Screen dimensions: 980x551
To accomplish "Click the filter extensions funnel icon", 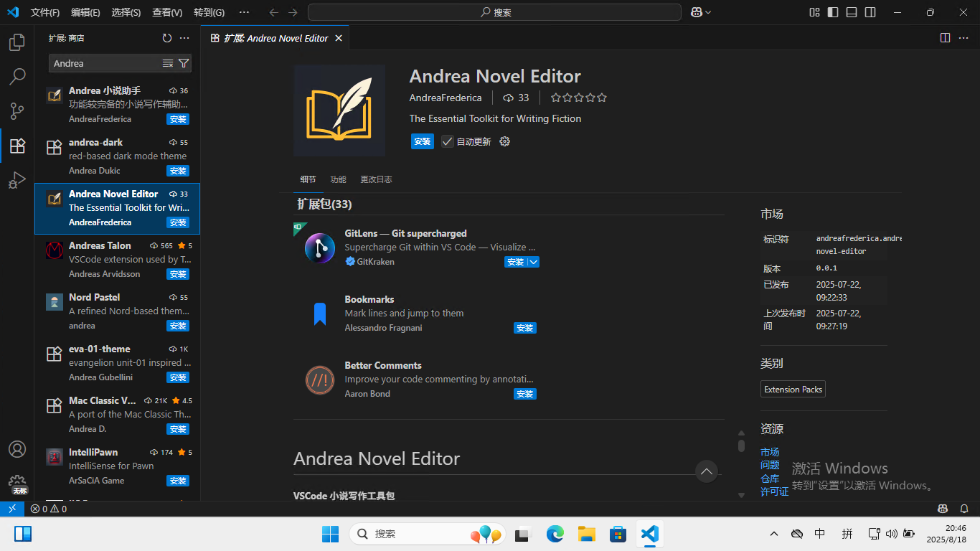I will pyautogui.click(x=184, y=63).
